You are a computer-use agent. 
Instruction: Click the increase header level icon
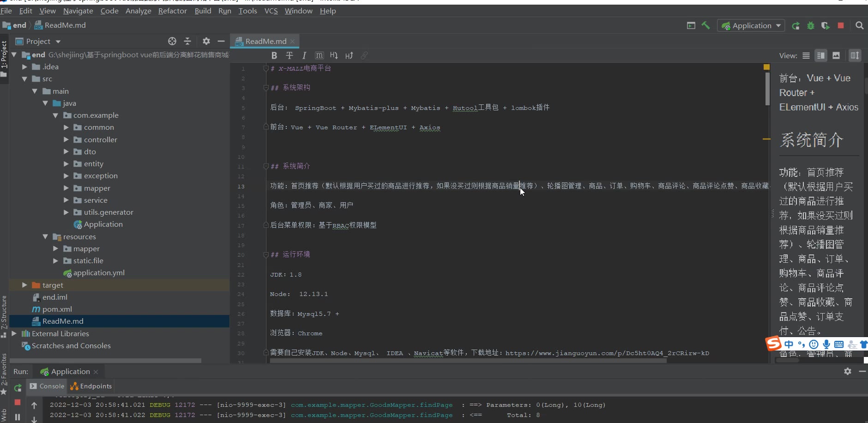[349, 55]
